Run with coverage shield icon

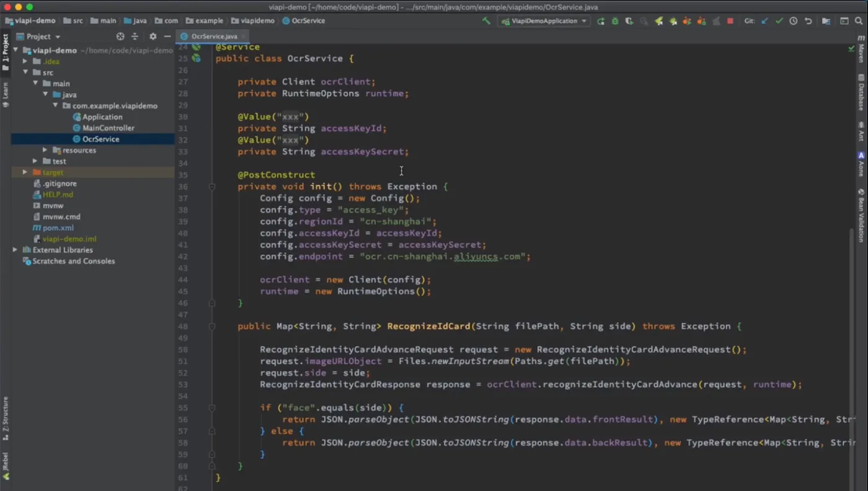coord(629,20)
